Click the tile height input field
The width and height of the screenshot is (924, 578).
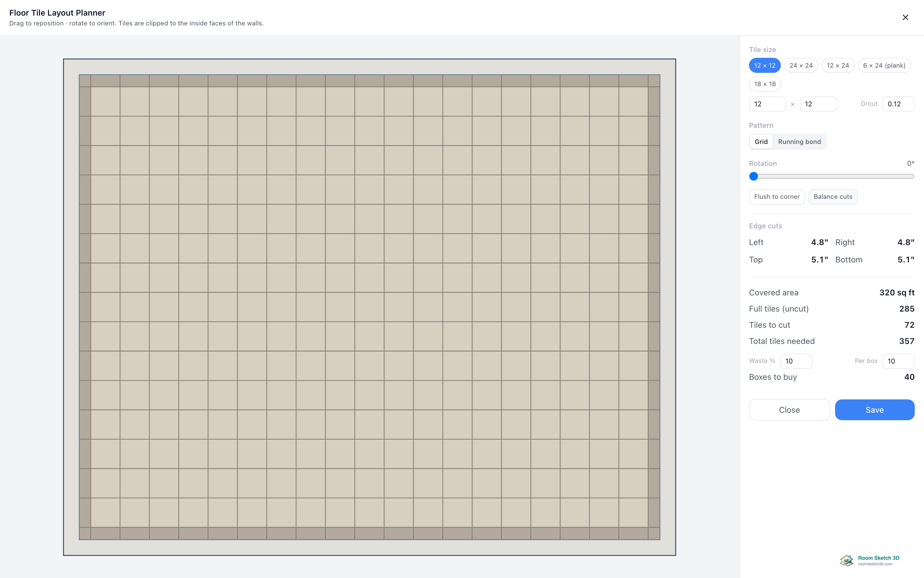[818, 104]
